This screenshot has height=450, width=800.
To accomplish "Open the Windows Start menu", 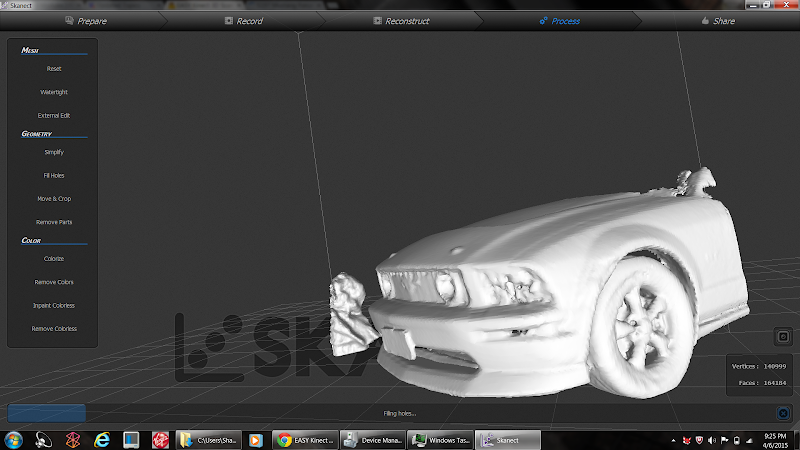I will tap(13, 440).
